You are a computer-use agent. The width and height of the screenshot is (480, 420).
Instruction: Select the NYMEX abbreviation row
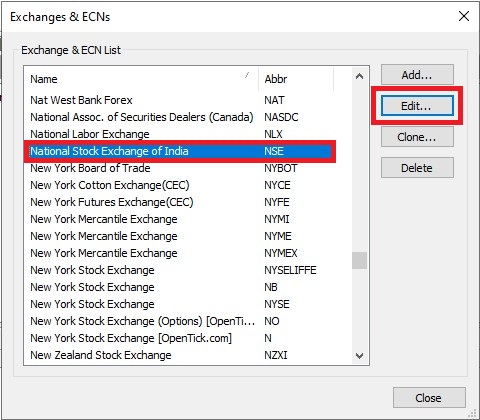[x=180, y=253]
